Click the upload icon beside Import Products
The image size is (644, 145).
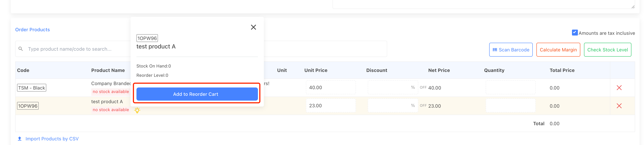click(x=19, y=139)
